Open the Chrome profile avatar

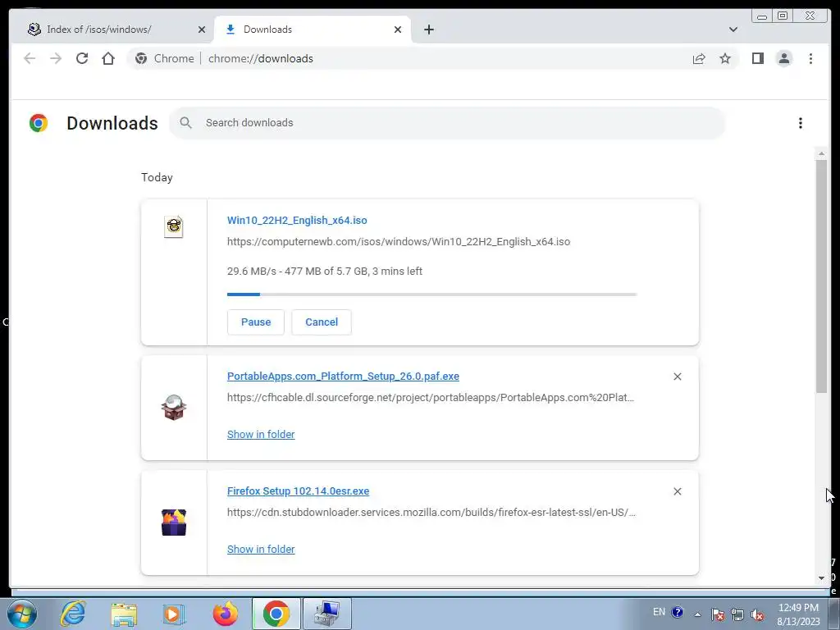tap(783, 58)
